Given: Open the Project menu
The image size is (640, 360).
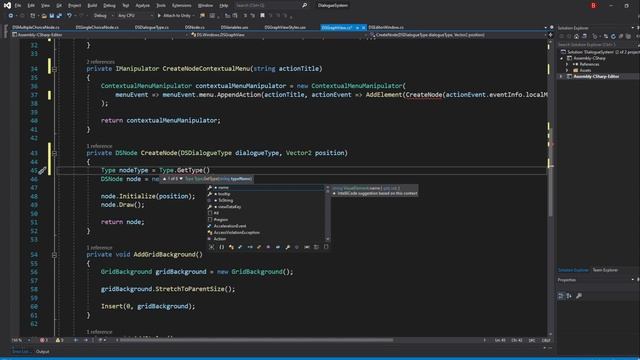Looking at the screenshot, I should point(74,6).
